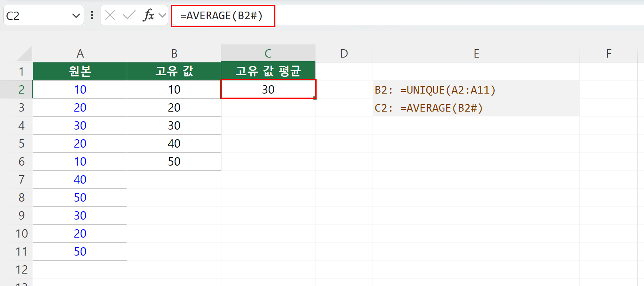Select row 4 header

click(x=16, y=126)
